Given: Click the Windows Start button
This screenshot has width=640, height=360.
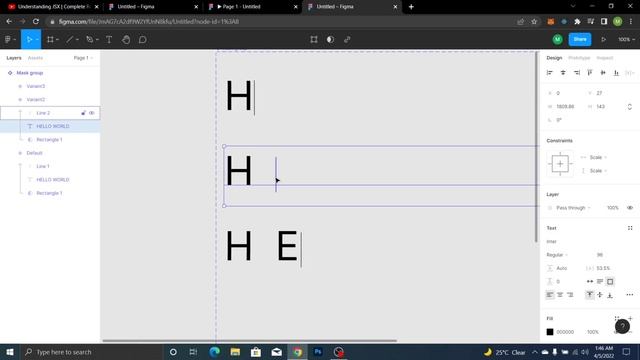Looking at the screenshot, I should pos(10,352).
